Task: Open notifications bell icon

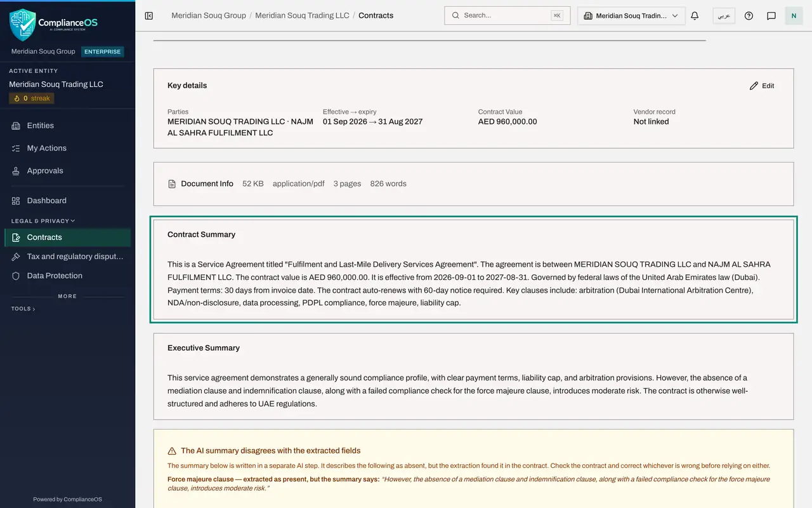Action: (695, 16)
